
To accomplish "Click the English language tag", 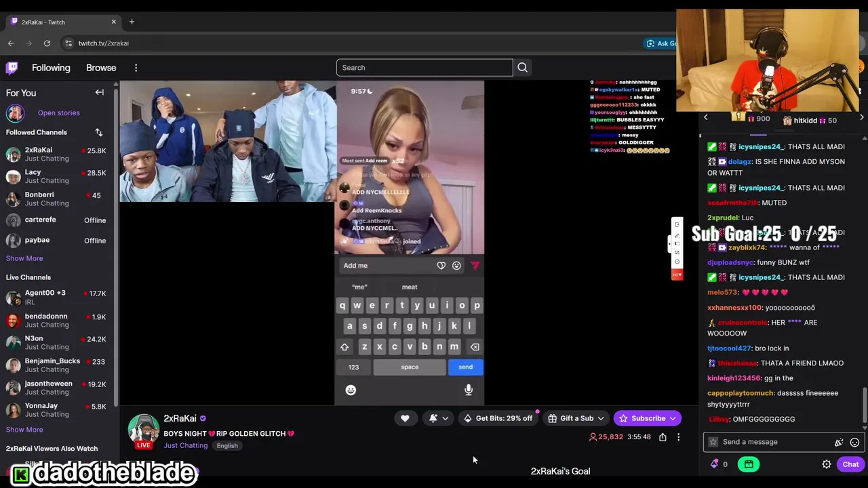I will click(x=227, y=445).
